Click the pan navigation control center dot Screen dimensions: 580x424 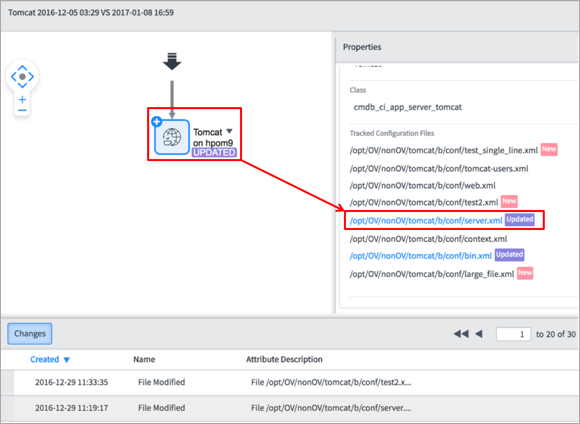[22, 77]
